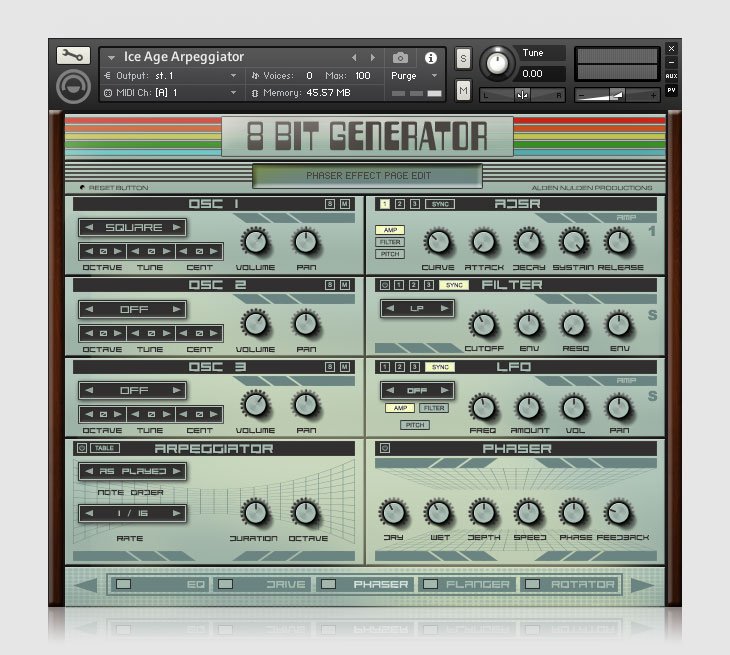The image size is (730, 655).
Task: Select previous OSC 3 waveform
Action: tap(89, 390)
